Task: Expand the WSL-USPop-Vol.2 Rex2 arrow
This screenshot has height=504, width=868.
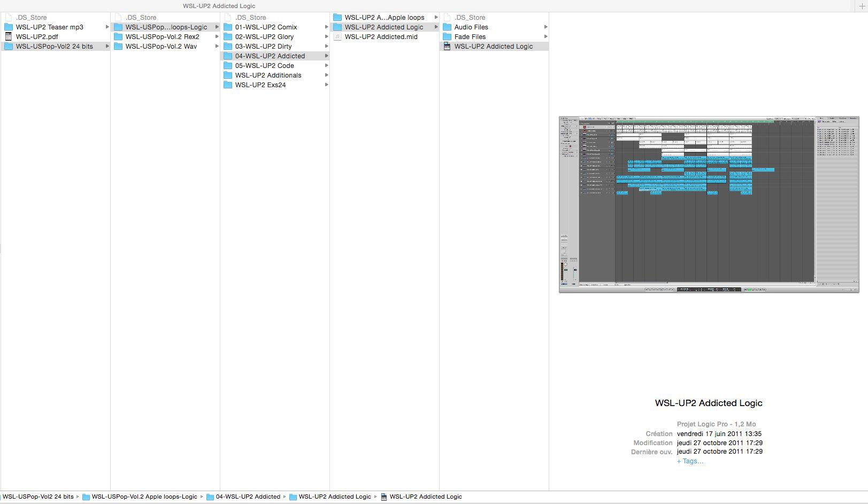Action: (x=217, y=36)
